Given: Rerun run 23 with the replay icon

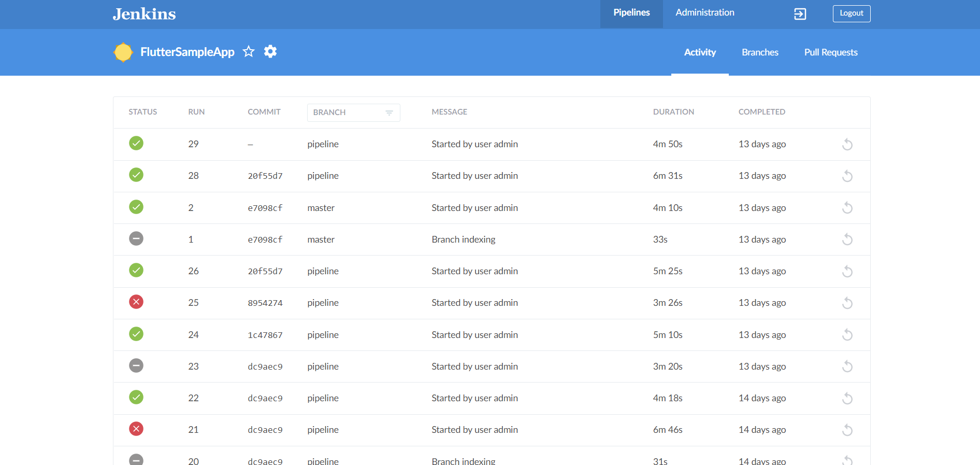Looking at the screenshot, I should click(847, 367).
